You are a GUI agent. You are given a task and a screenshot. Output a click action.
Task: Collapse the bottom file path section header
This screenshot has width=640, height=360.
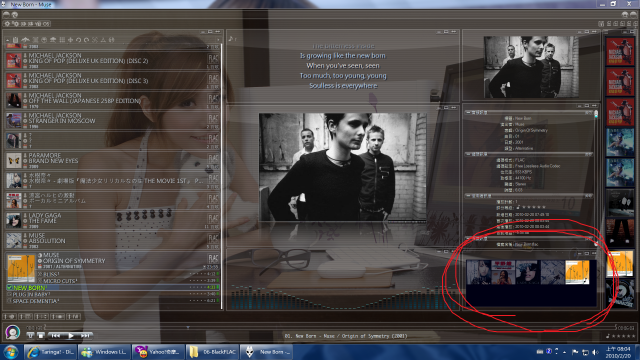(468, 238)
